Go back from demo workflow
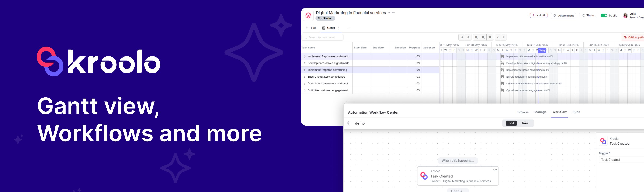 click(x=349, y=123)
